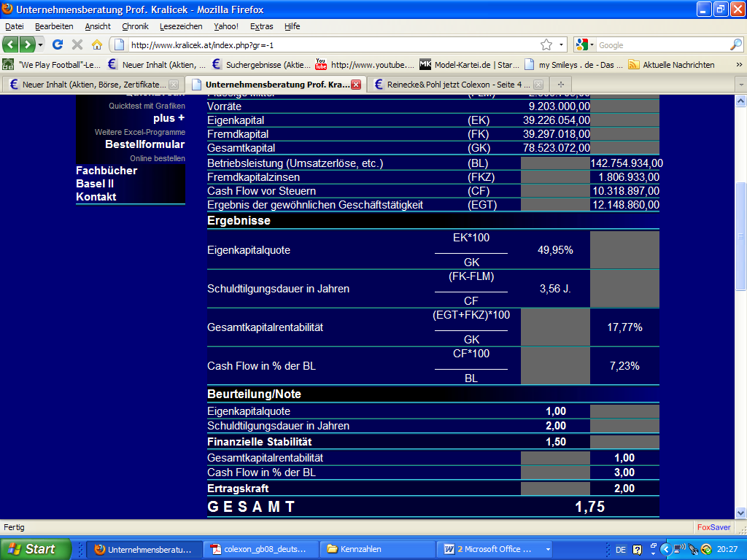Open the Model-Kartei.de bookmark
Image resolution: width=747 pixels, height=560 pixels.
point(469,65)
